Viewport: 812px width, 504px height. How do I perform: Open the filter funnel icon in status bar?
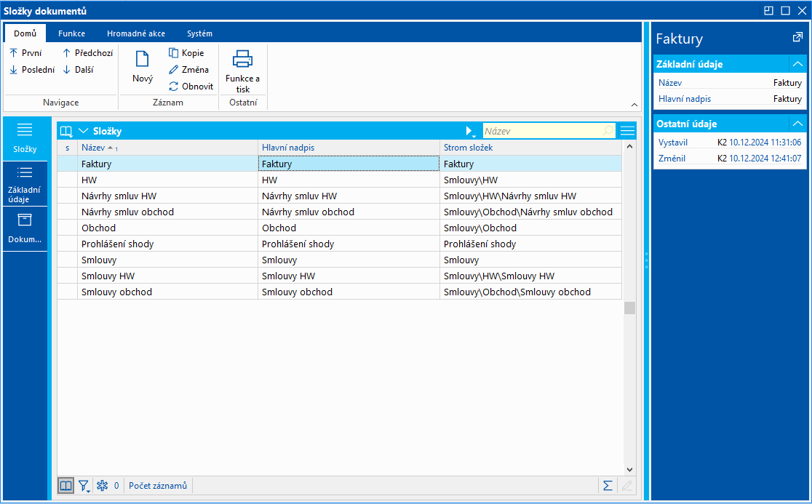pyautogui.click(x=84, y=486)
